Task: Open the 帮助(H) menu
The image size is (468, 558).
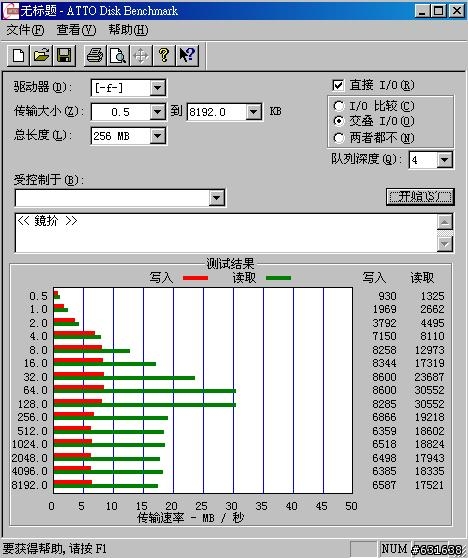Action: pos(128,30)
